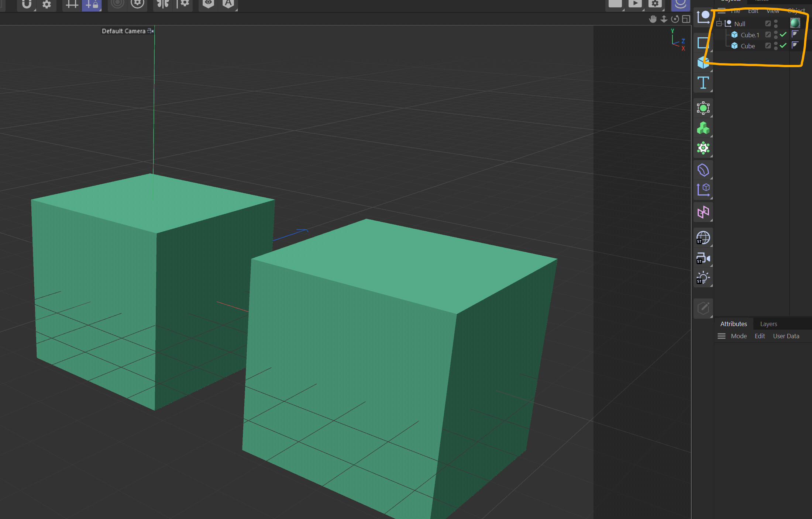Click the render play icon
This screenshot has height=519, width=812.
click(x=635, y=4)
